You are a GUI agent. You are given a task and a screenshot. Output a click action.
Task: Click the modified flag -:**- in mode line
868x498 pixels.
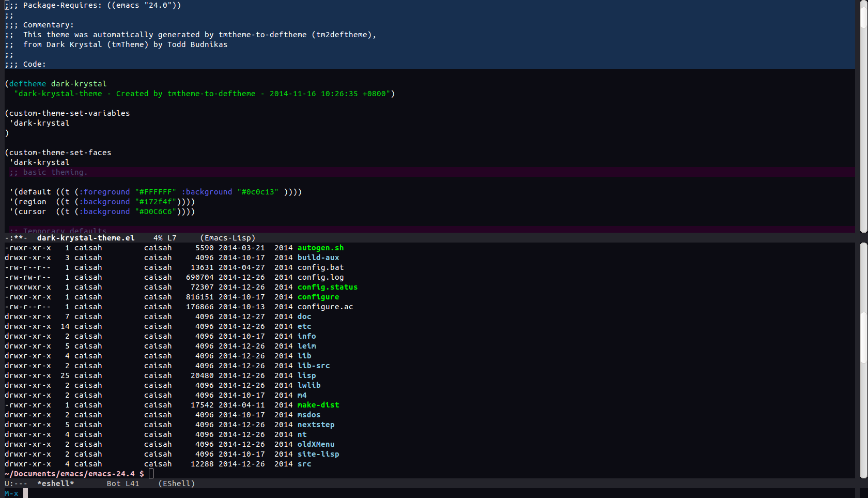click(x=16, y=238)
